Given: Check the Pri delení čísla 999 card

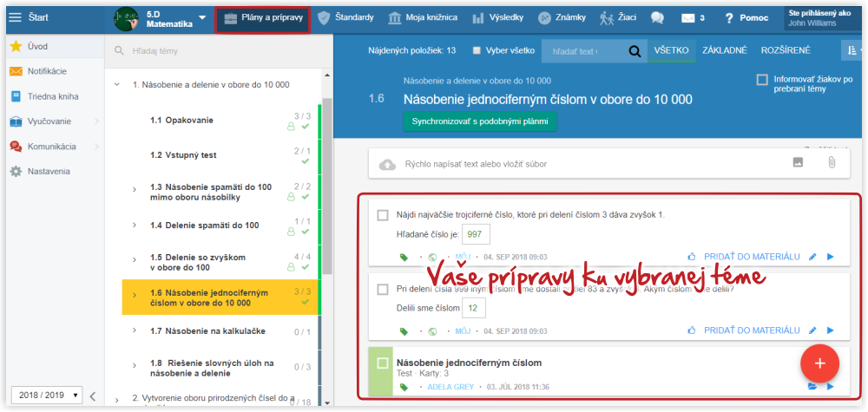Looking at the screenshot, I should click(383, 289).
